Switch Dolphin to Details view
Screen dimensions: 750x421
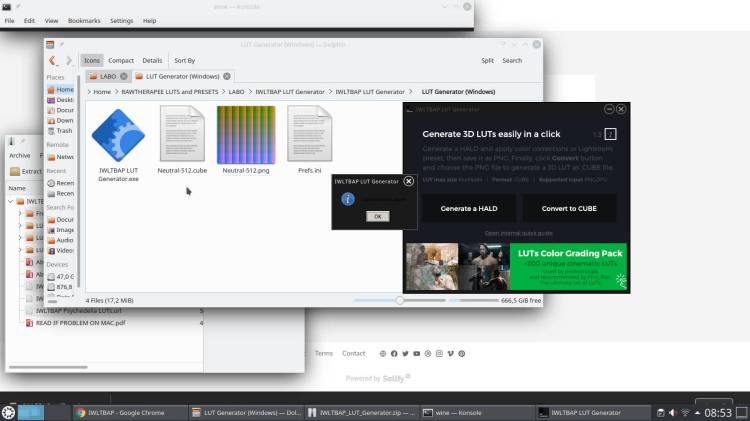pos(152,60)
